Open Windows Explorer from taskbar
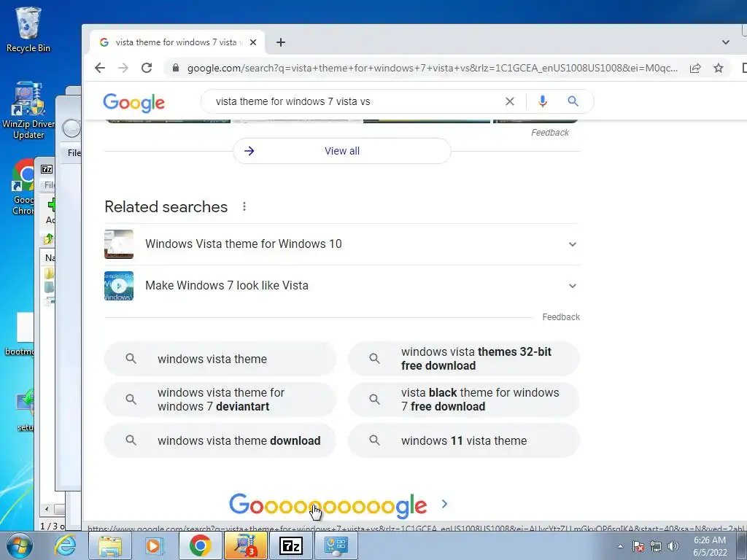This screenshot has height=560, width=747. coord(110,545)
